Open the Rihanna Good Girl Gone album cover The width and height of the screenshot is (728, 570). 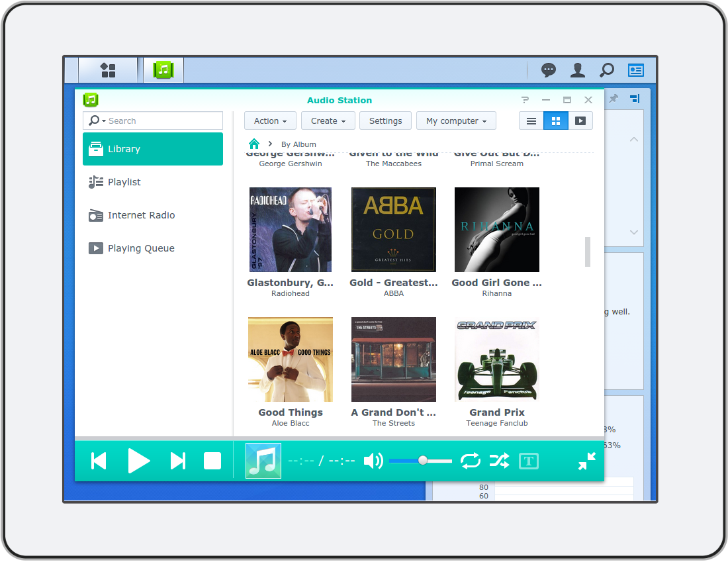497,230
